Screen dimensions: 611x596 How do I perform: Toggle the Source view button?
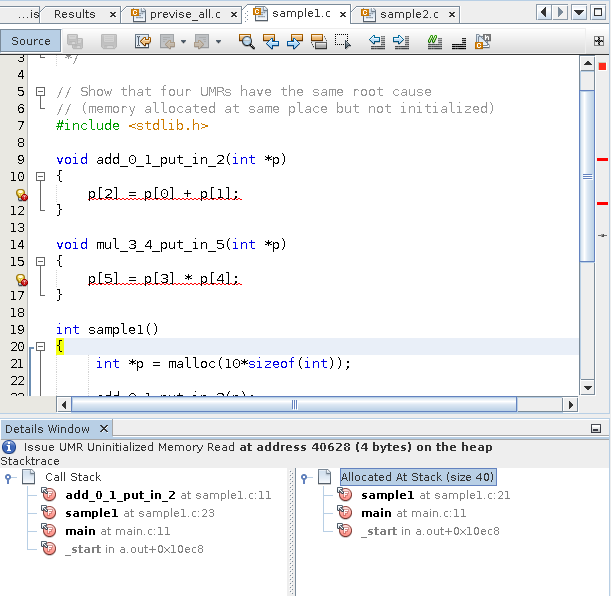[30, 41]
